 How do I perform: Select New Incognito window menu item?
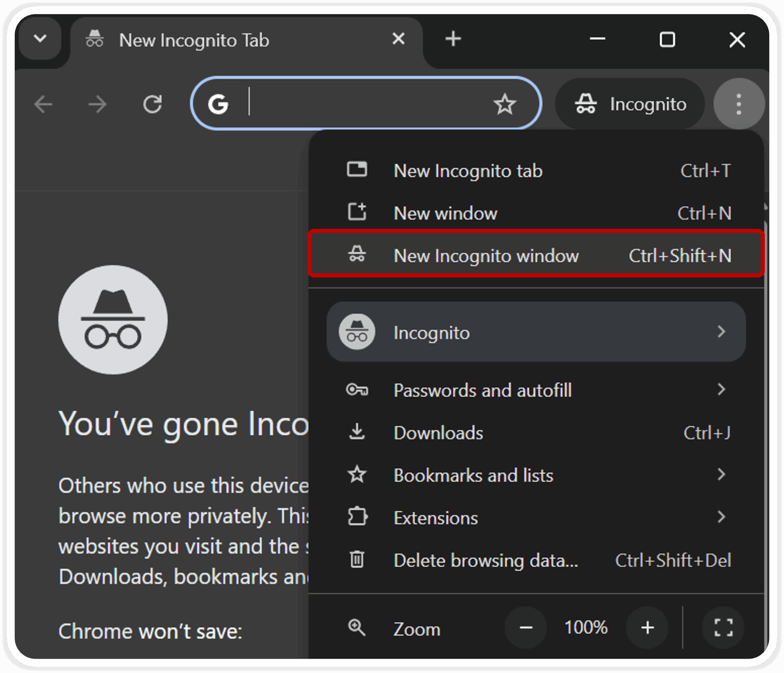(536, 255)
